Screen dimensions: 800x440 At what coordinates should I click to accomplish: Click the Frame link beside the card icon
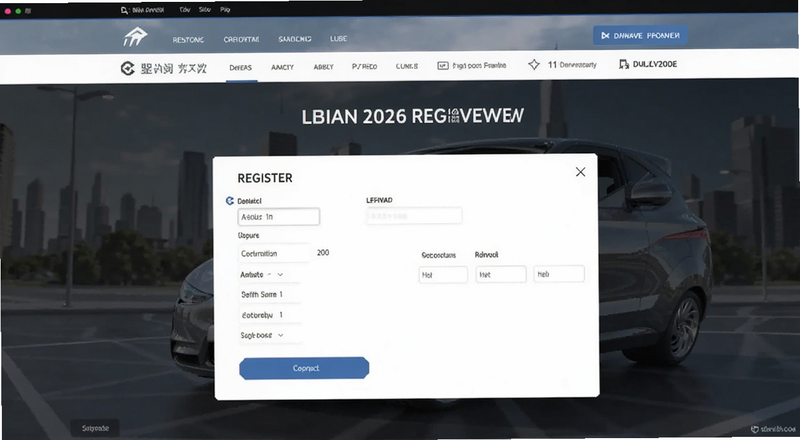479,65
